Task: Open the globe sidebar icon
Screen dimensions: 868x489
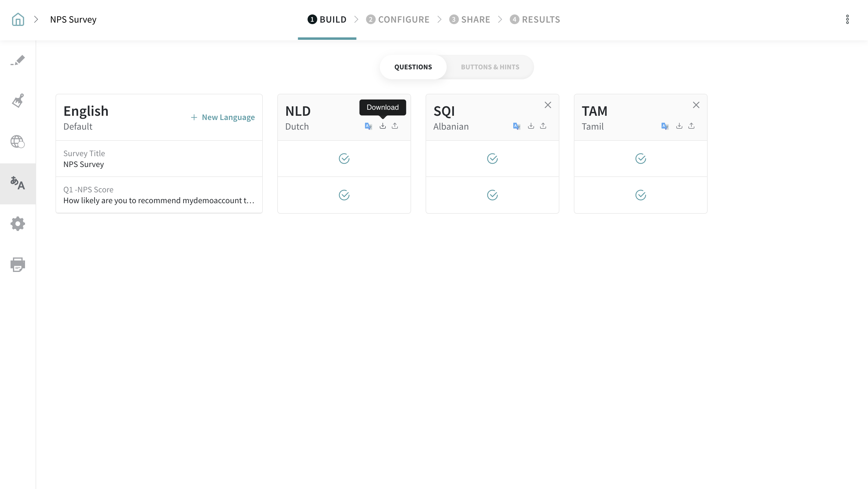Action: (x=18, y=141)
